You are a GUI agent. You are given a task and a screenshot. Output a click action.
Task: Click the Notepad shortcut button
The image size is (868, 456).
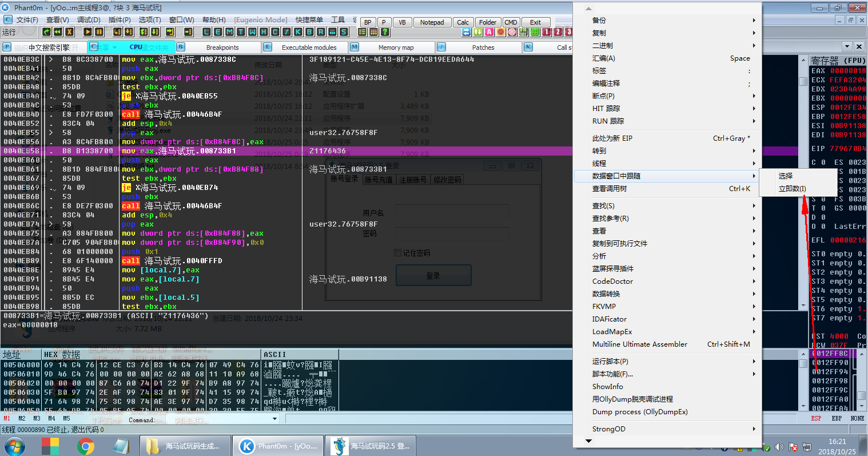[x=432, y=22]
